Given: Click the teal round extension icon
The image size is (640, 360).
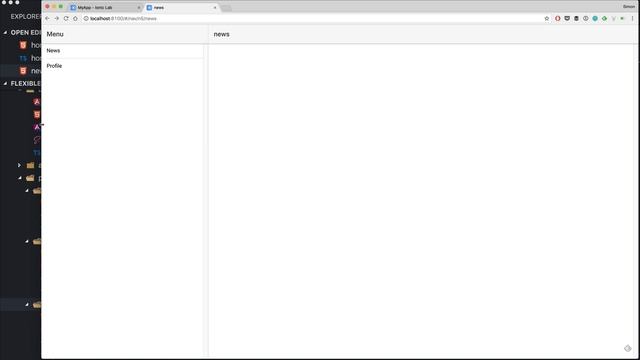Looking at the screenshot, I should tap(595, 18).
